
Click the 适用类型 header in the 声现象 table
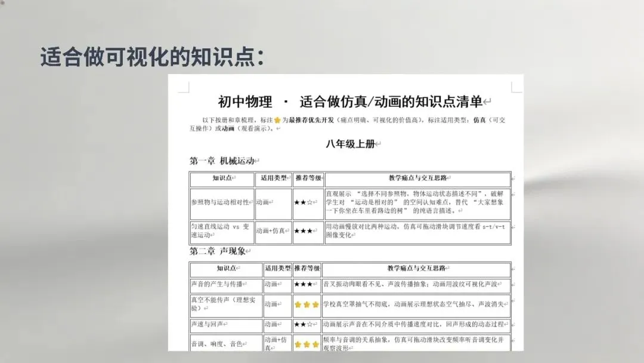tap(278, 269)
